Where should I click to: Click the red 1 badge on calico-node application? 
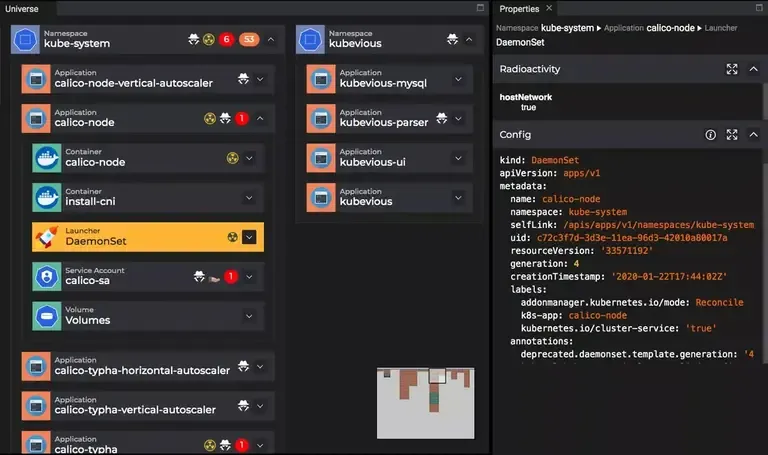pyautogui.click(x=242, y=119)
